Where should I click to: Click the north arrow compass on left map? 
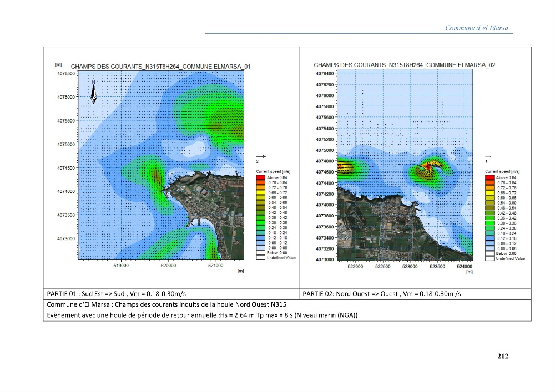93,92
